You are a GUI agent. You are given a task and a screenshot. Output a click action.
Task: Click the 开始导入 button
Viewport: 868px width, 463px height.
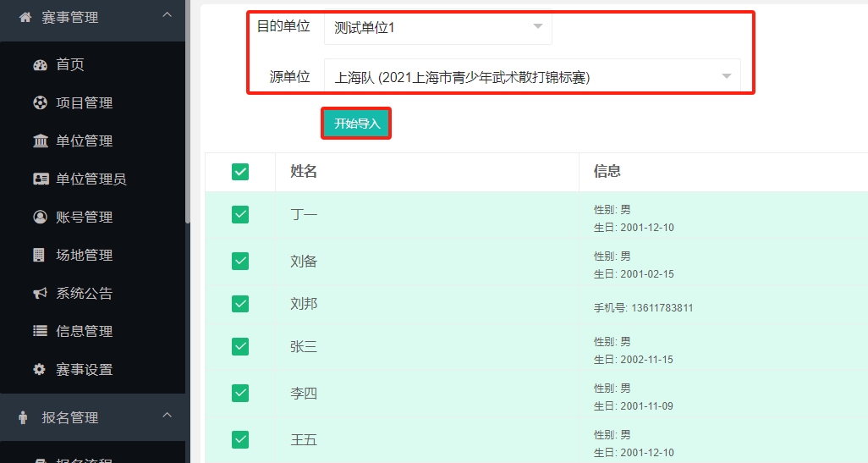point(356,124)
